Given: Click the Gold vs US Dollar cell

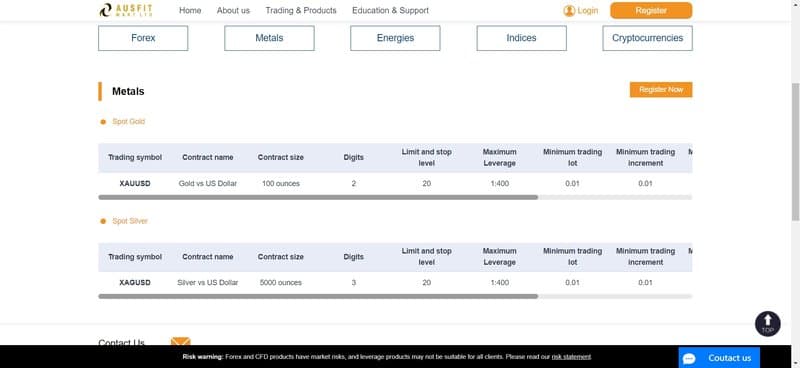Looking at the screenshot, I should (x=208, y=183).
